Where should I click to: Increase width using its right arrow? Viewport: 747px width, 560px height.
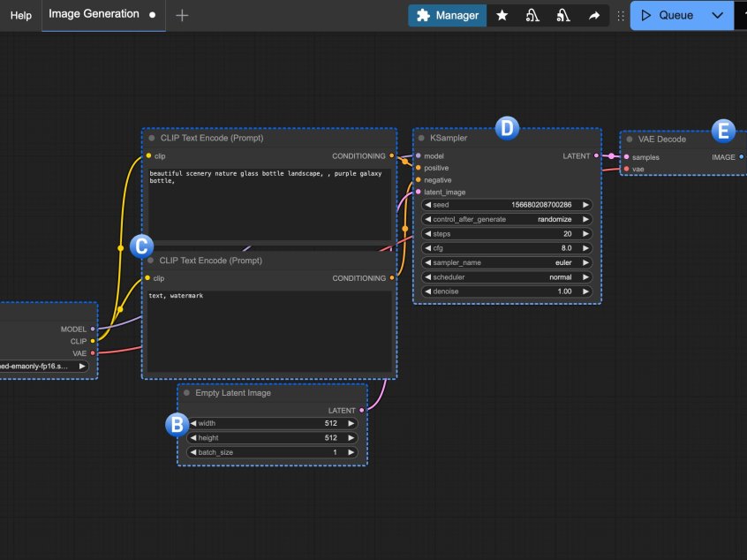351,423
